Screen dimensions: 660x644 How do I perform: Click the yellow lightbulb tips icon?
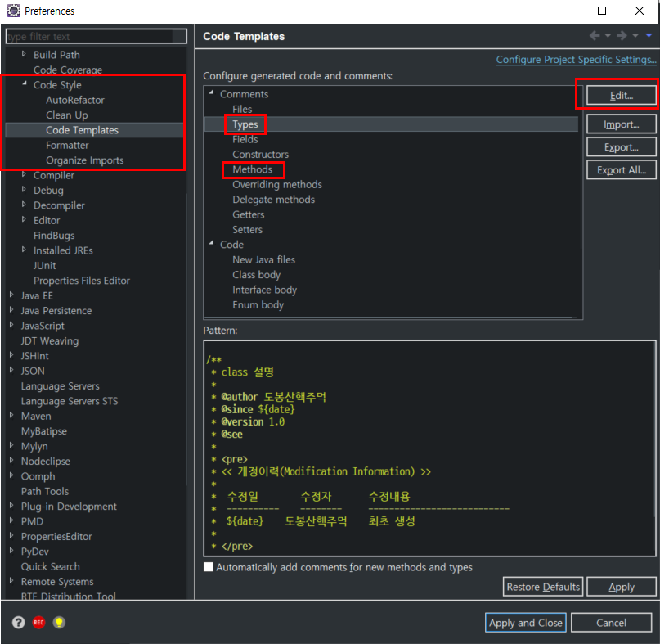(59, 622)
